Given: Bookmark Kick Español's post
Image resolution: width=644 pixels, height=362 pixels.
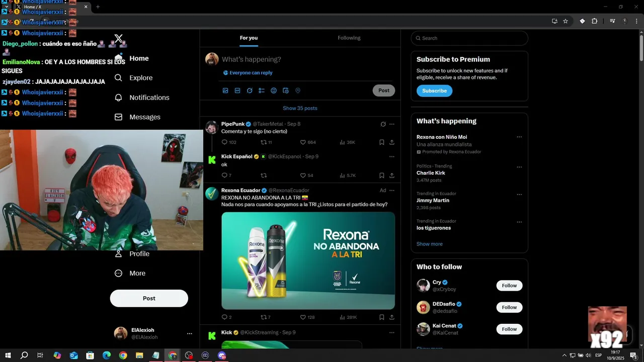Looking at the screenshot, I should pyautogui.click(x=382, y=175).
